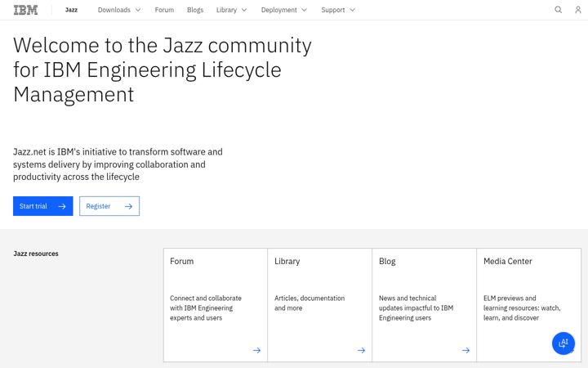
Task: Click the arrow in the Forum card
Action: 256,350
